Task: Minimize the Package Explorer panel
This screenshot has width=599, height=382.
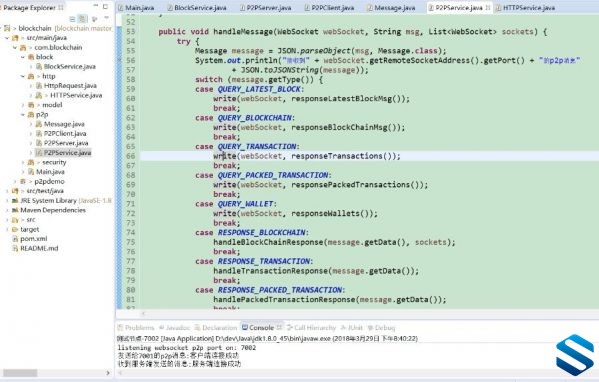Action: click(95, 6)
